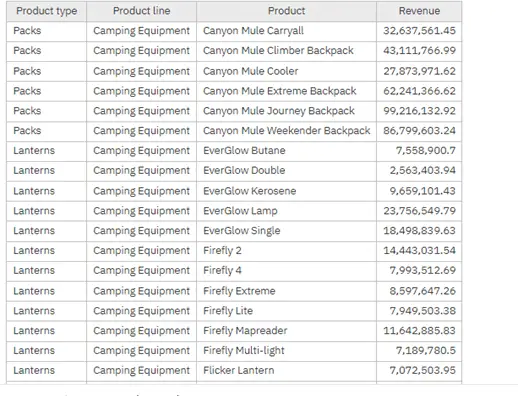Select revenue value 43,111,766.99
The image size is (518, 396).
click(419, 51)
